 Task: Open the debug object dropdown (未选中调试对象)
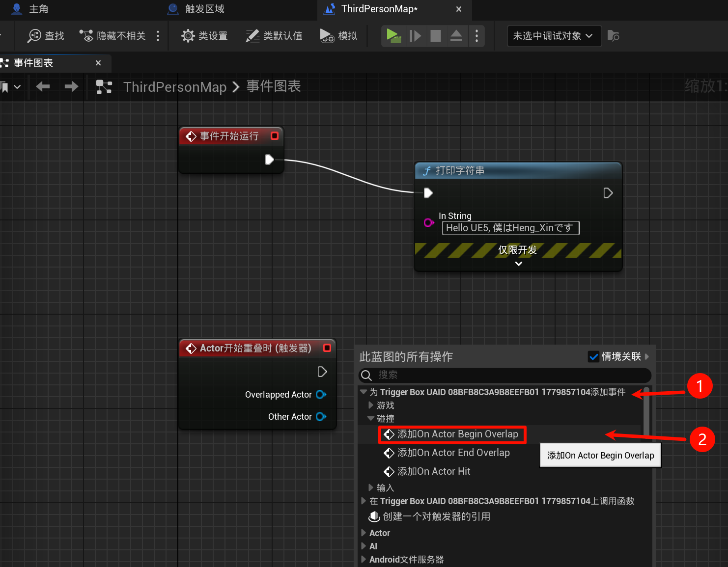tap(554, 36)
